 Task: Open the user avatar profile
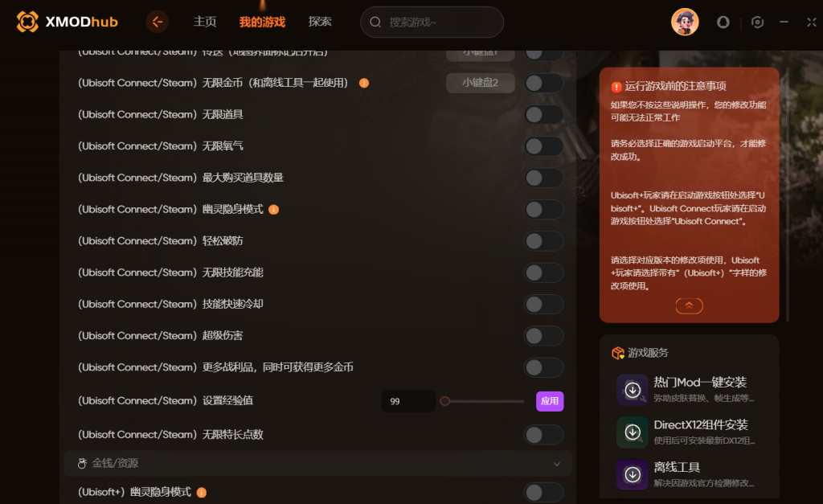pyautogui.click(x=685, y=22)
